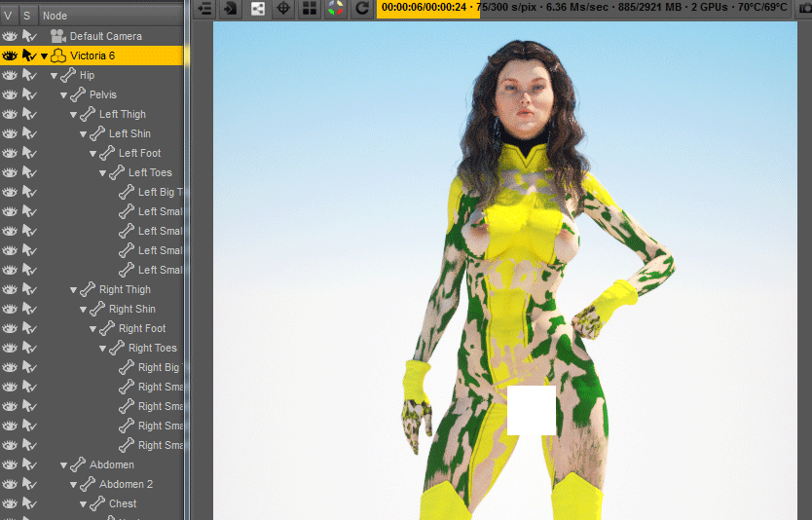The width and height of the screenshot is (812, 520).
Task: Toggle selectability arrow for Abdomen 2
Action: (29, 484)
